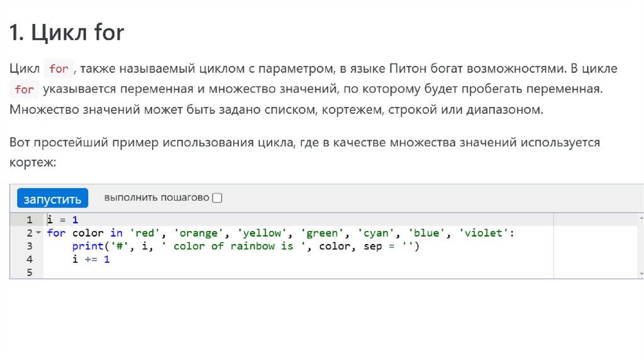Click the editor scrollbar up arrow
Viewport: 644px width, 361px height.
click(x=641, y=218)
